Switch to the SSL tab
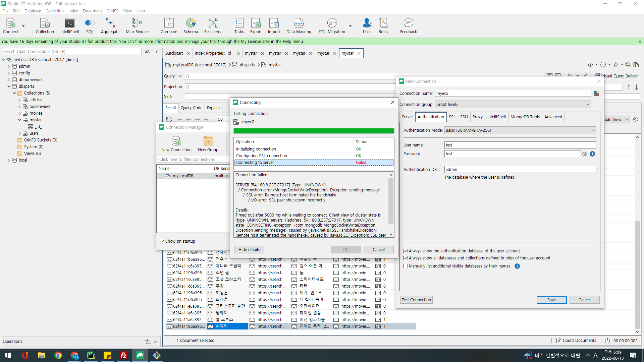Image resolution: width=644 pixels, height=362 pixels. coord(452,117)
